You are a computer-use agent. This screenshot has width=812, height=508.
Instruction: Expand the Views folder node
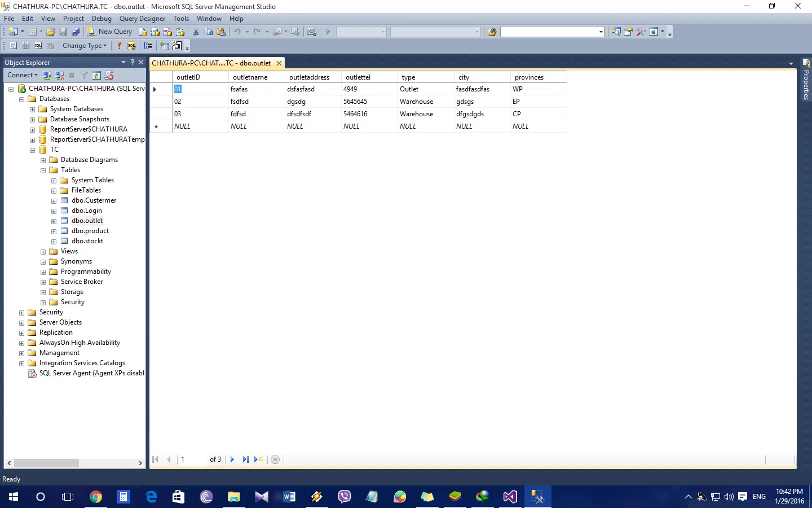(43, 252)
